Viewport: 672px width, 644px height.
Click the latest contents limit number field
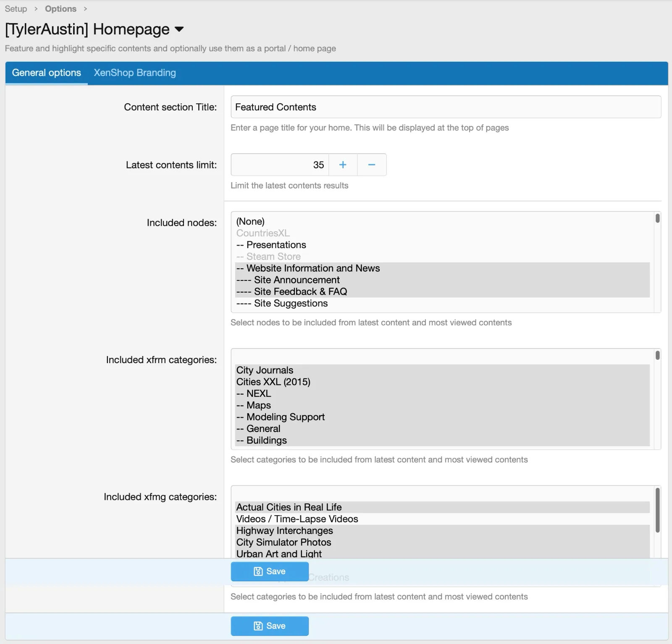click(x=280, y=165)
